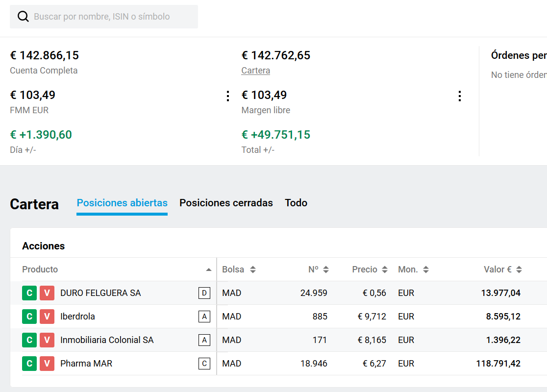Image resolution: width=547 pixels, height=392 pixels.
Task: Open Iberdrola product name
Action: click(77, 317)
